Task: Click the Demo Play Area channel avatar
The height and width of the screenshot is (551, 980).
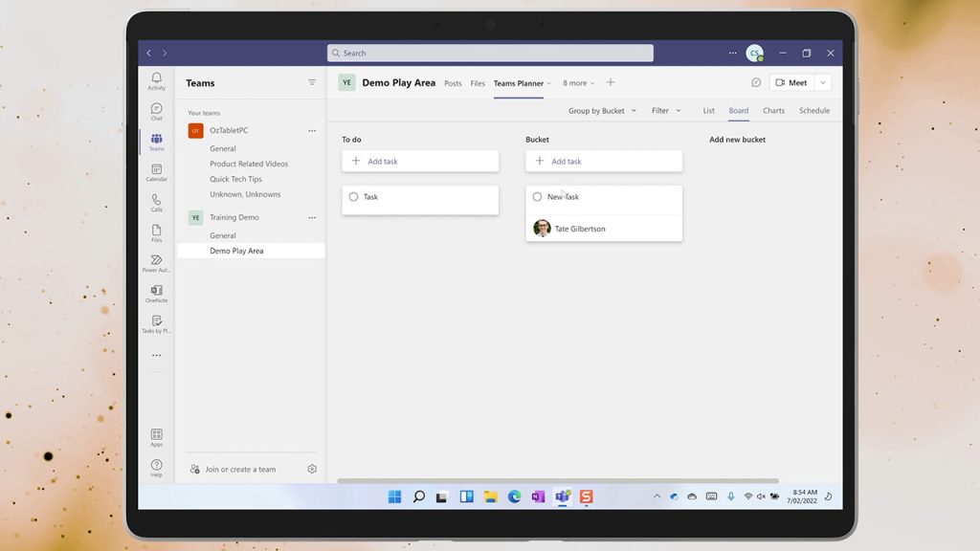Action: tap(346, 82)
